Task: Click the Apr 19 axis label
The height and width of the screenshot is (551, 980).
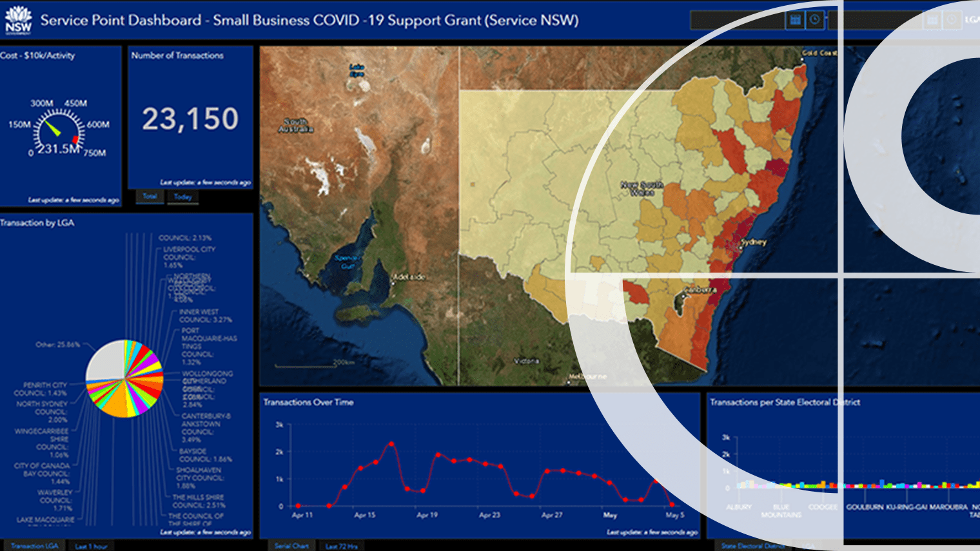Action: (427, 515)
